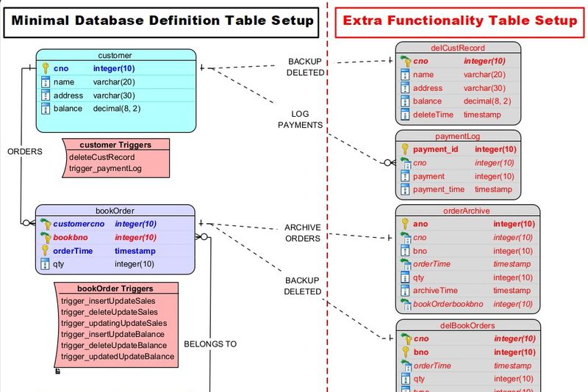Select trigger_paymentLog in customer Triggers
The height and width of the screenshot is (392, 588).
[105, 168]
